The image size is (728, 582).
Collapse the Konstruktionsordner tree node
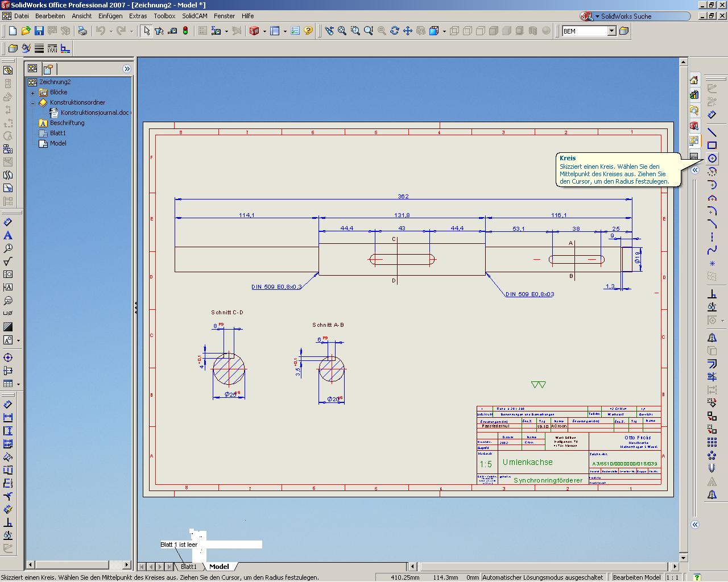(x=33, y=103)
